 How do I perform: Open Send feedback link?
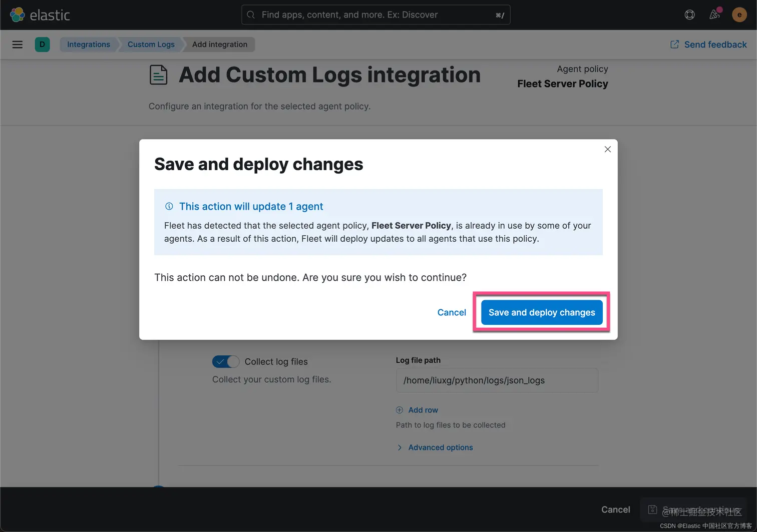click(708, 45)
